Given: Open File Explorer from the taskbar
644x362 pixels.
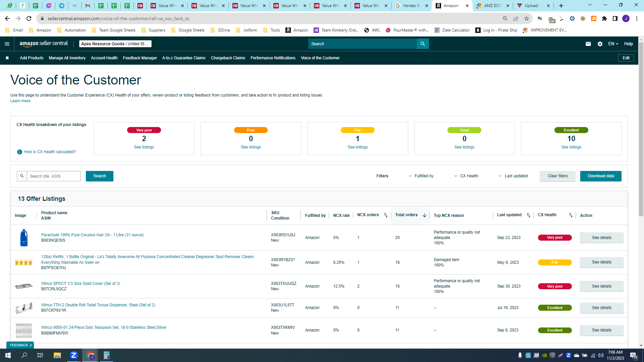Looking at the screenshot, I should (57, 355).
